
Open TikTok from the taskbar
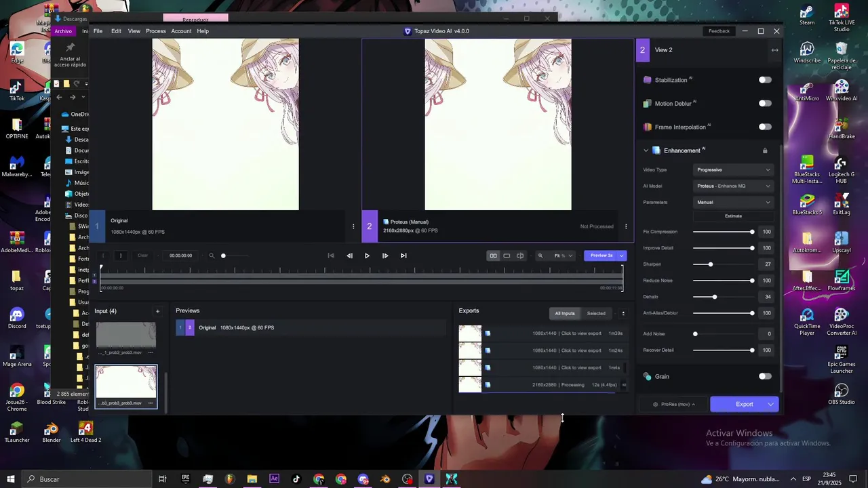(296, 479)
